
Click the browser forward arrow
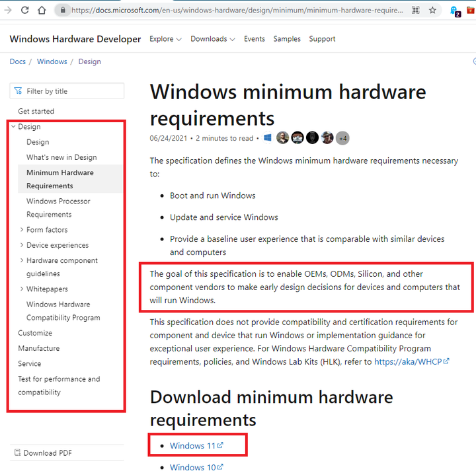(x=8, y=11)
